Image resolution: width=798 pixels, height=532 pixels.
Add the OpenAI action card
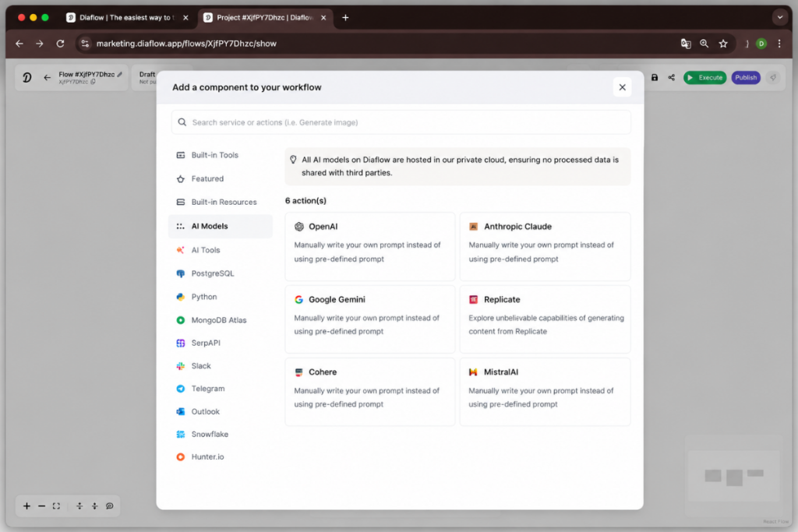[x=370, y=247]
